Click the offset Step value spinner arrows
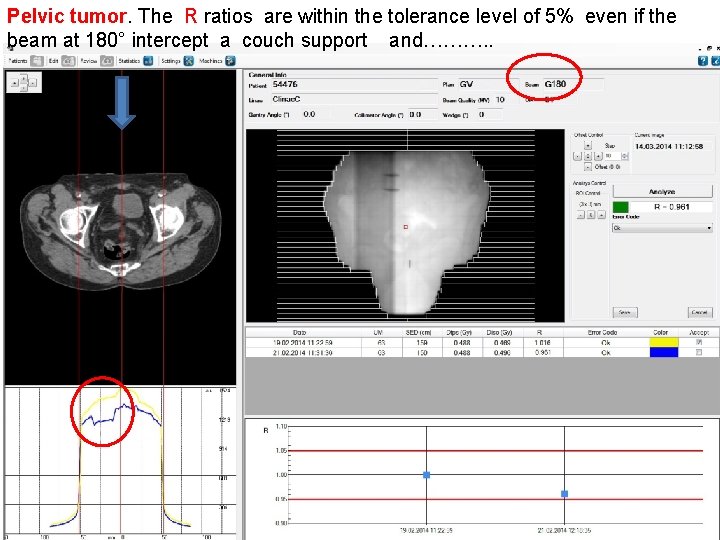720x540 pixels. (624, 156)
